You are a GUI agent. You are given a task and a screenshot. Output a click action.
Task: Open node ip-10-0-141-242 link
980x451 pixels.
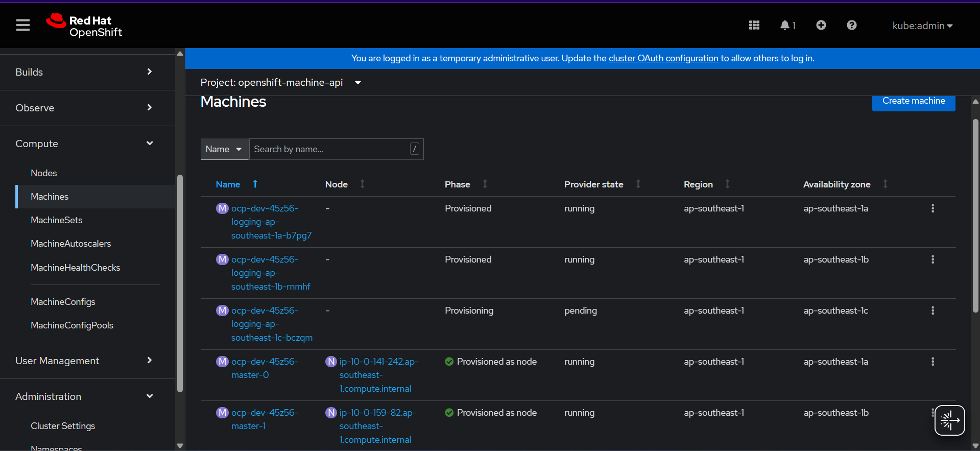point(379,375)
